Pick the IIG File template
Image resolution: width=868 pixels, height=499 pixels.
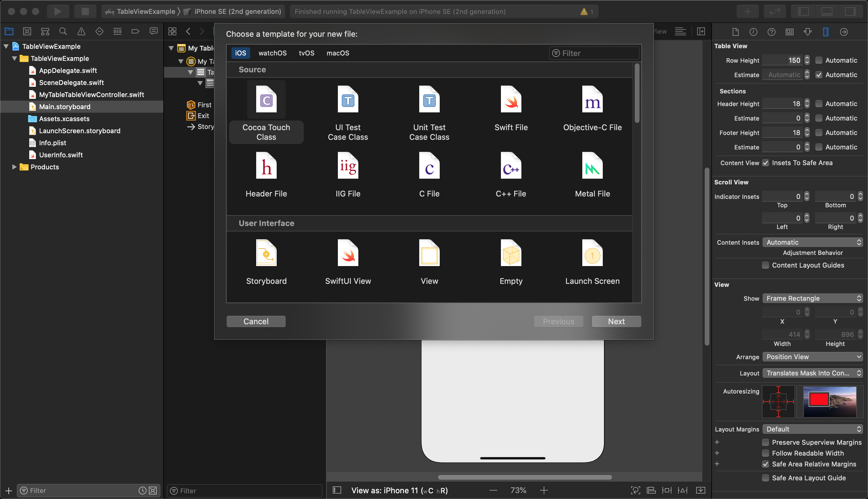click(348, 175)
